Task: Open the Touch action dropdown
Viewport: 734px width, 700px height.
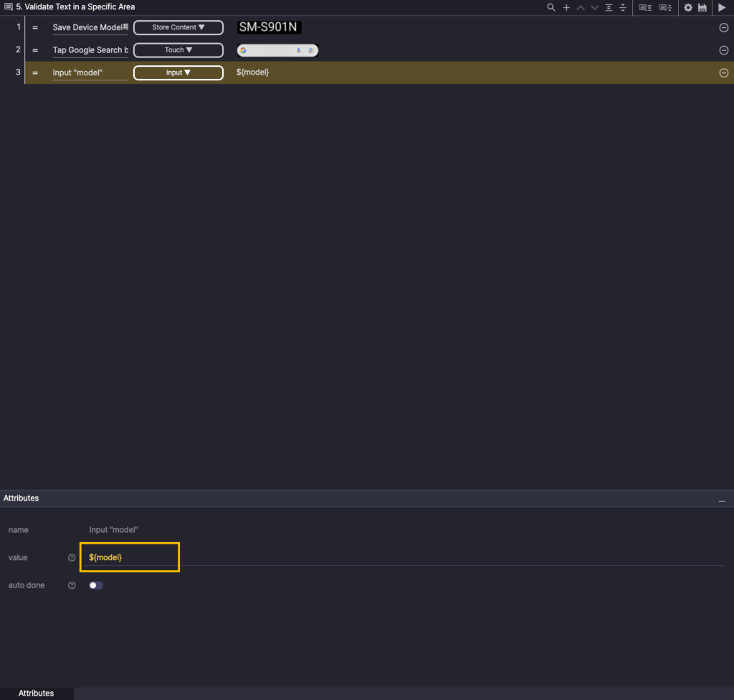Action: coord(178,50)
